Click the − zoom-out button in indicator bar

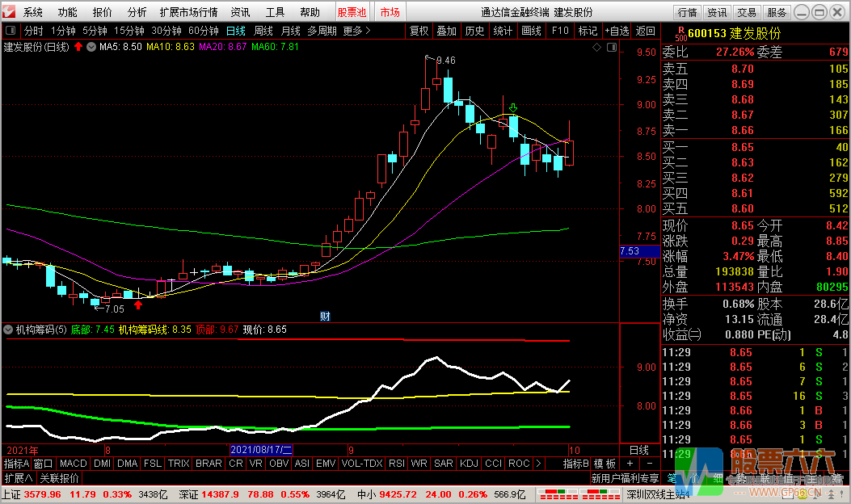tap(650, 464)
